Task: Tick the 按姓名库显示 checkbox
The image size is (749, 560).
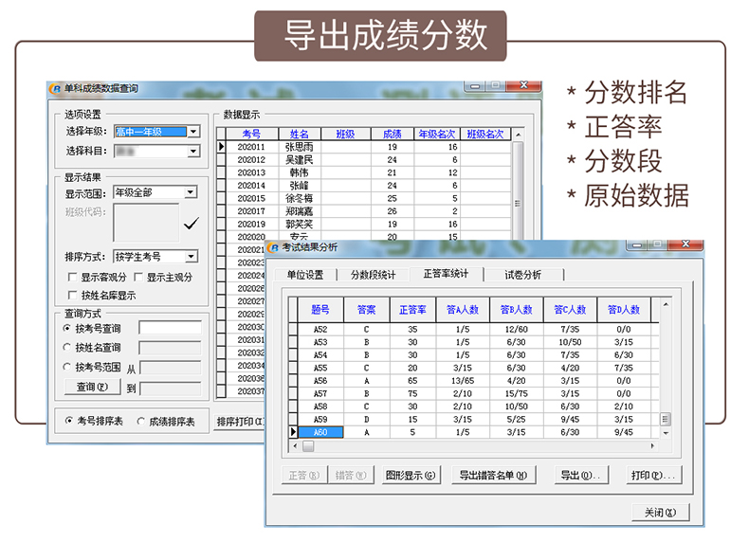Action: click(x=73, y=295)
